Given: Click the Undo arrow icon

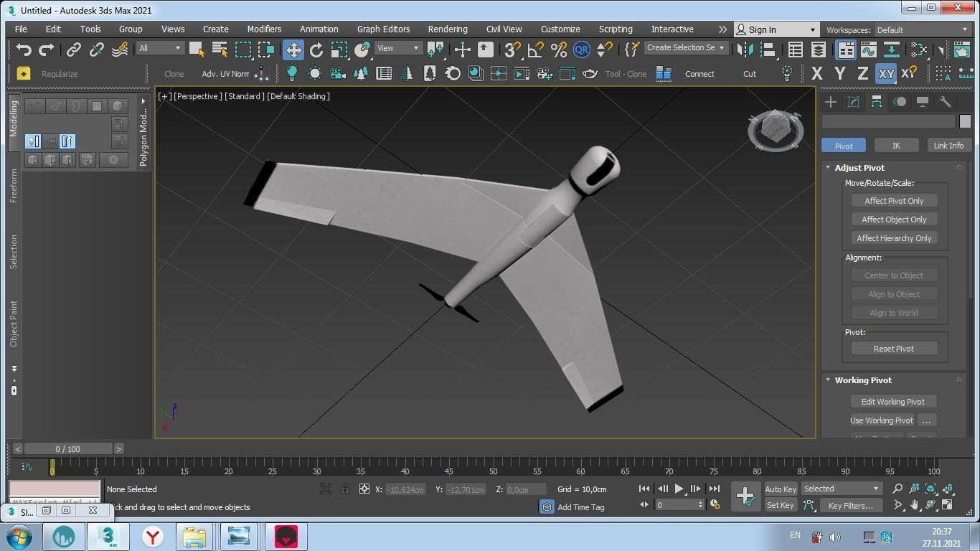Looking at the screenshot, I should 24,50.
